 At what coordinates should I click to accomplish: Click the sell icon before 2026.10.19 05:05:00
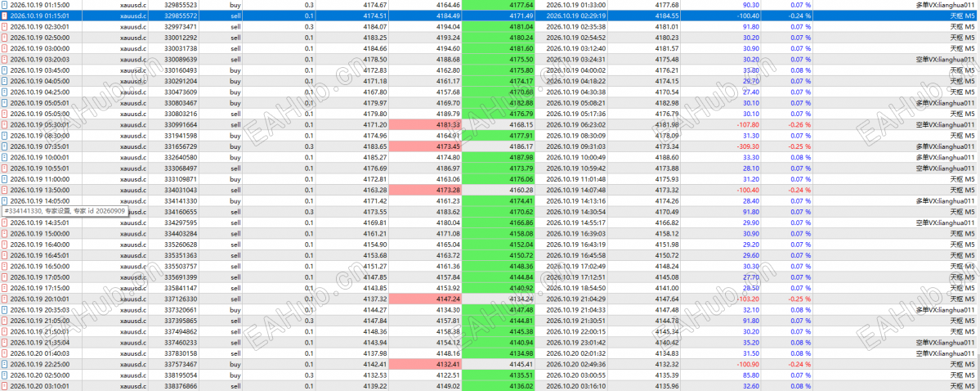click(5, 114)
